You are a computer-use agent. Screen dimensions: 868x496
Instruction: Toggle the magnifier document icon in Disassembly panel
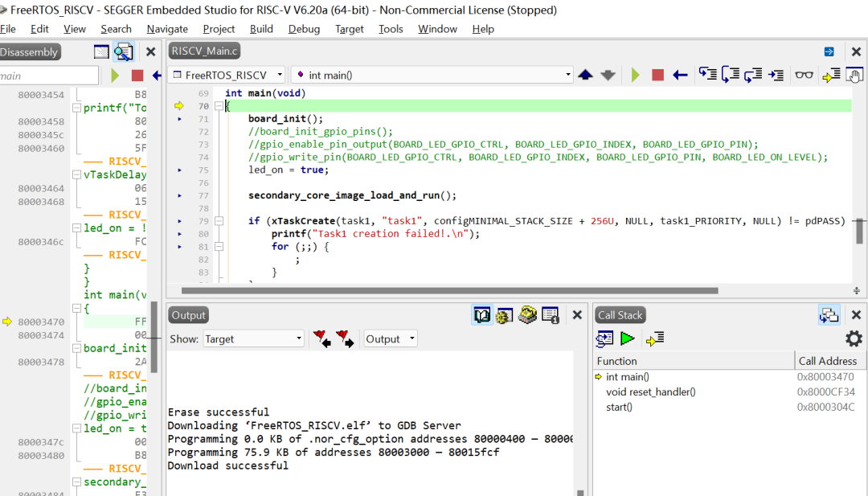(x=123, y=52)
